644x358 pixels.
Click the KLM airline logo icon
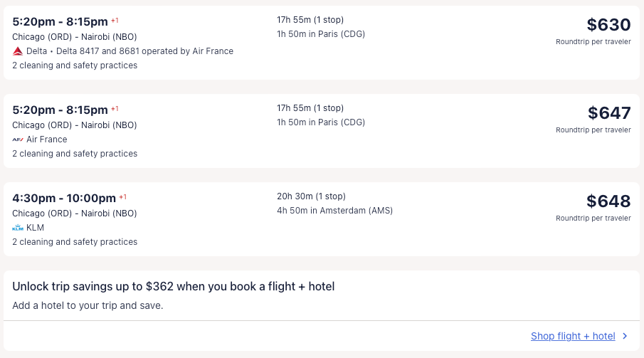(x=18, y=228)
